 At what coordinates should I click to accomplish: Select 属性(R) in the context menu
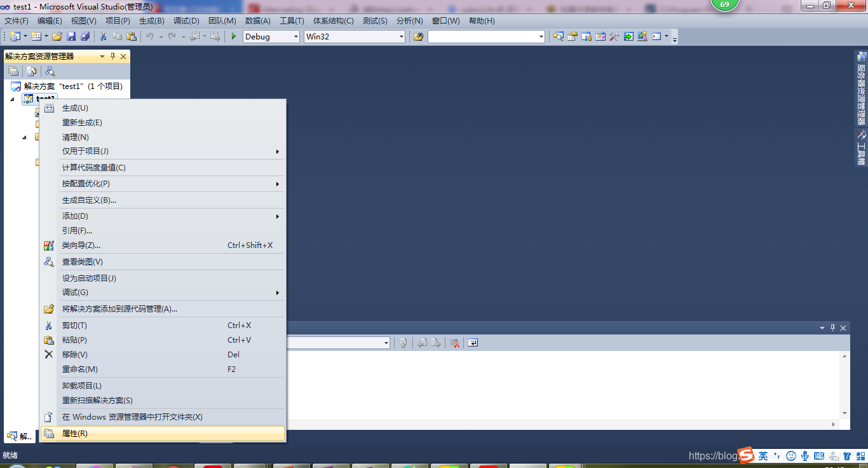[163, 434]
